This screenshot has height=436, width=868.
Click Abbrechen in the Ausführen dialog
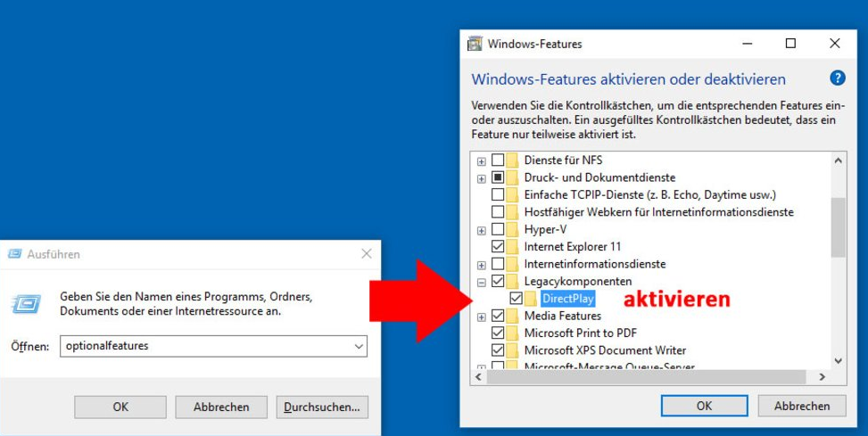click(x=221, y=407)
